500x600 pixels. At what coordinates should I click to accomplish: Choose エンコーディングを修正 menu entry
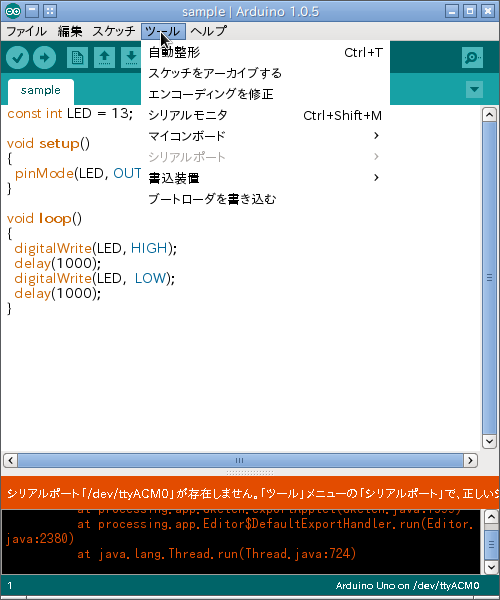tap(265, 94)
